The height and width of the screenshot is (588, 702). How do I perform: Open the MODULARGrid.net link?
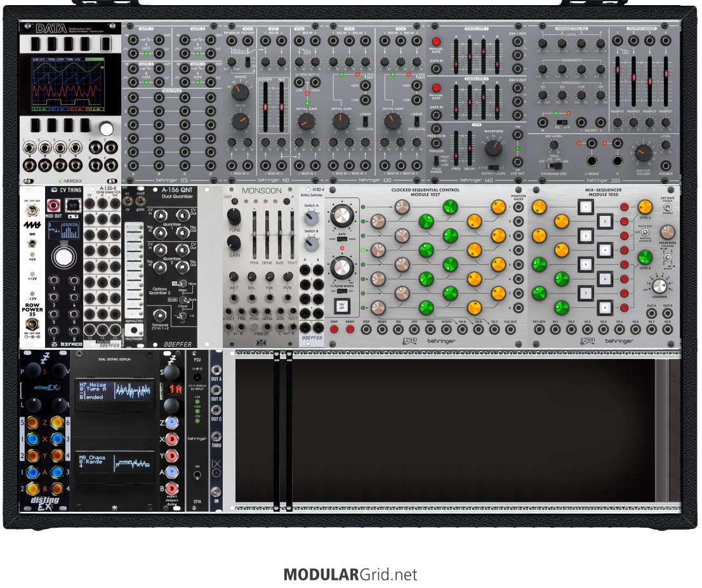(x=350, y=574)
